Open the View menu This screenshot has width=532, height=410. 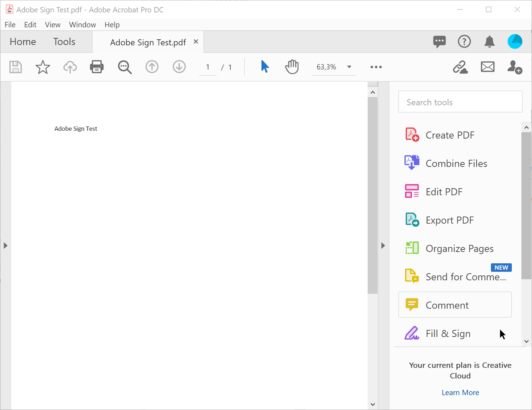[x=53, y=25]
